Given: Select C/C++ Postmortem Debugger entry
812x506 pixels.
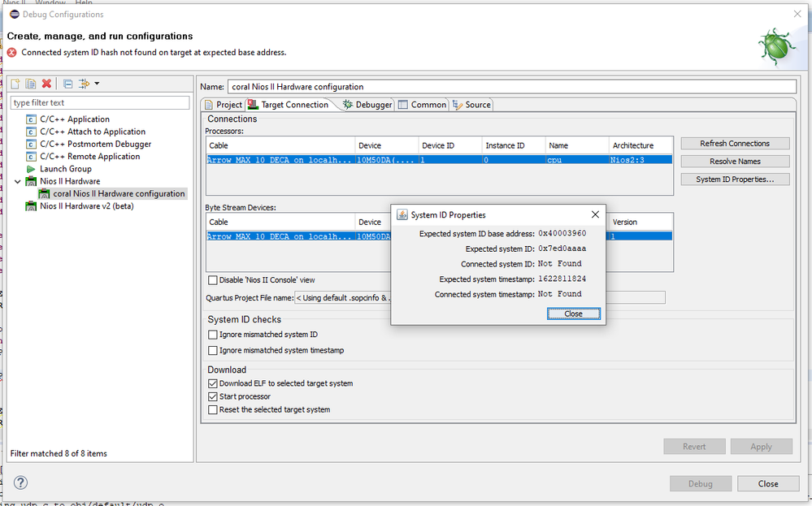Looking at the screenshot, I should coord(96,144).
